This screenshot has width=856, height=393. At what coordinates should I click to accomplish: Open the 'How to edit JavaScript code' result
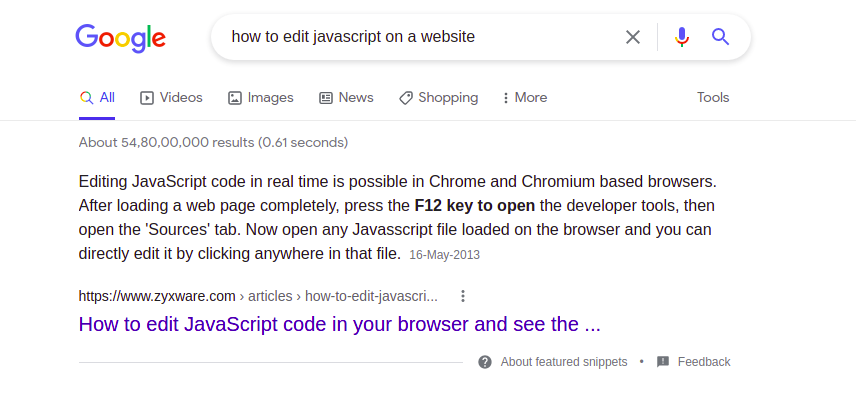coord(340,324)
